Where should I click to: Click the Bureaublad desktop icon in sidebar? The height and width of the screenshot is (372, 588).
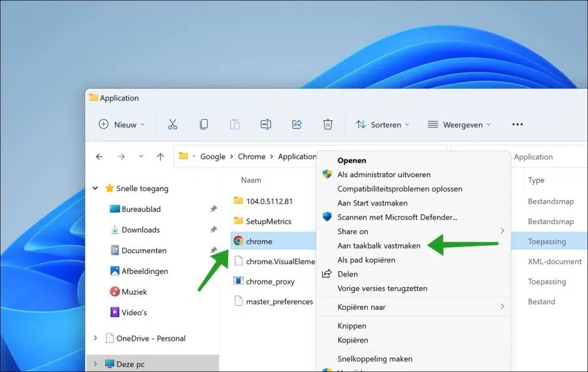point(115,209)
